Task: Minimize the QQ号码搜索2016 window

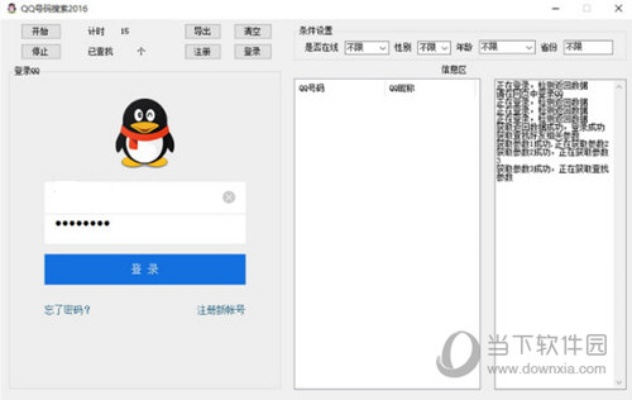Action: point(555,8)
